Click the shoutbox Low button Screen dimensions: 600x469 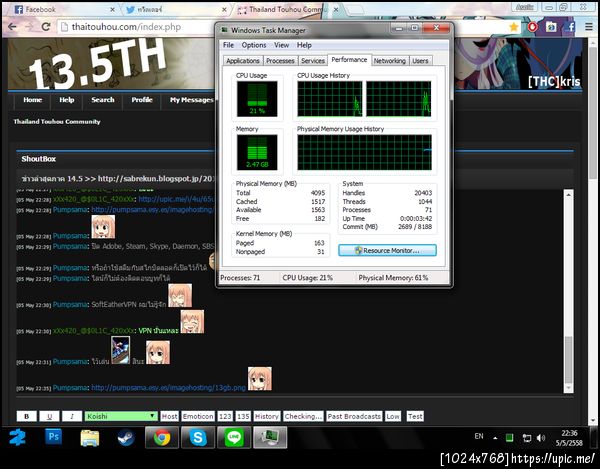[393, 416]
